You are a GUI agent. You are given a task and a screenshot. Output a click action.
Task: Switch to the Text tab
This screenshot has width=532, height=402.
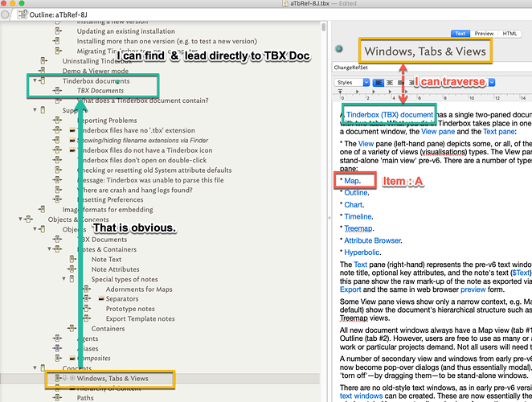[460, 34]
